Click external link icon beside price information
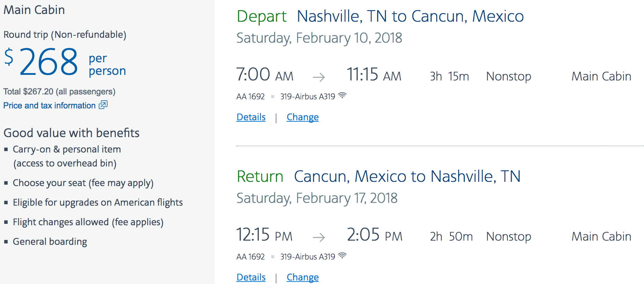The width and height of the screenshot is (644, 284). pyautogui.click(x=103, y=105)
